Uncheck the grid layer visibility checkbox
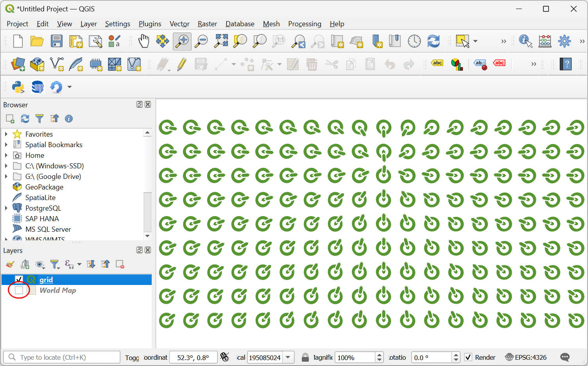This screenshot has height=366, width=588. tap(19, 279)
